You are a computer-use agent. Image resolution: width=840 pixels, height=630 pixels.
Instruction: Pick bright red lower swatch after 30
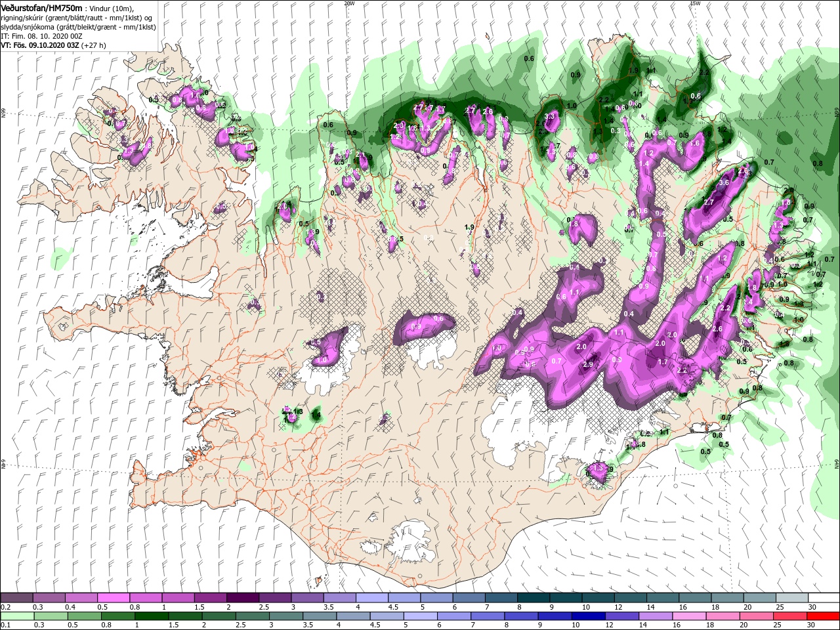823,616
